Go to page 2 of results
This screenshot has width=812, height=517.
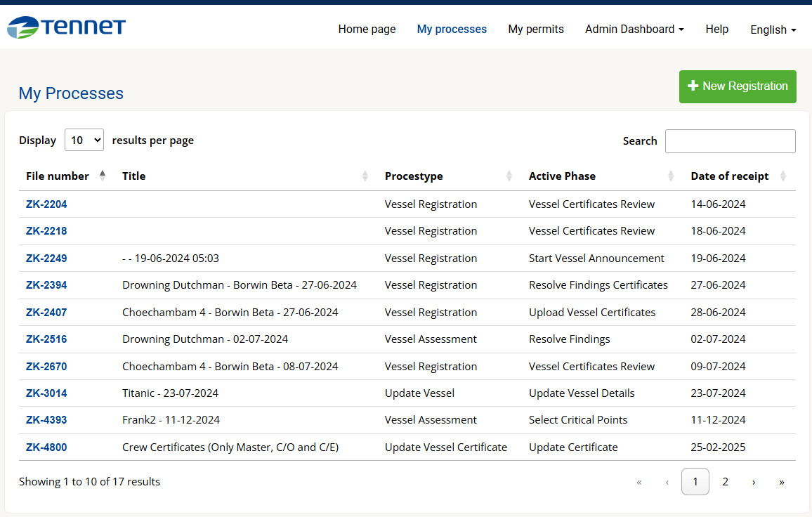coord(725,482)
